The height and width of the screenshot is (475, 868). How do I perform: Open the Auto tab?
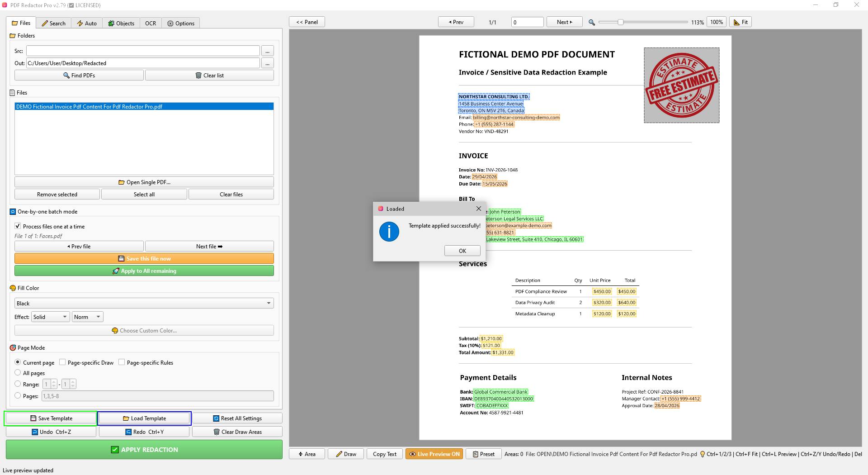pyautogui.click(x=86, y=24)
